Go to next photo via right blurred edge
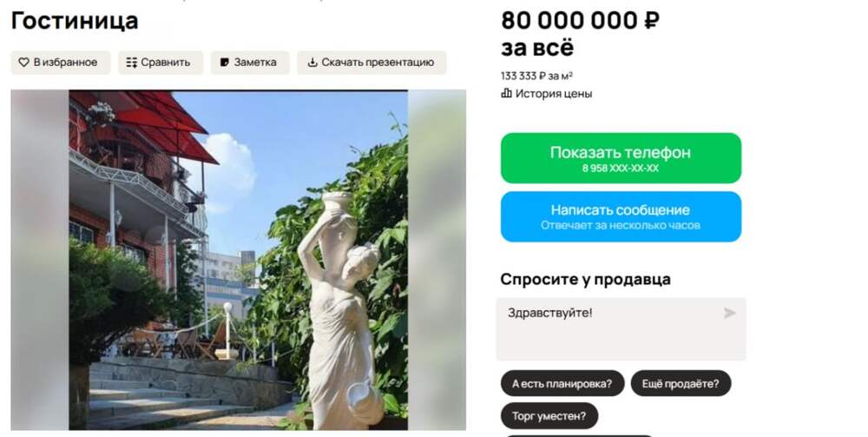868x437 pixels. click(x=437, y=260)
